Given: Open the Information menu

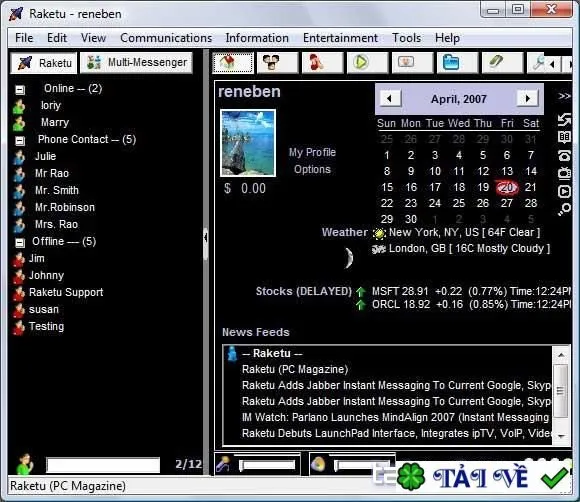Looking at the screenshot, I should pyautogui.click(x=257, y=38).
